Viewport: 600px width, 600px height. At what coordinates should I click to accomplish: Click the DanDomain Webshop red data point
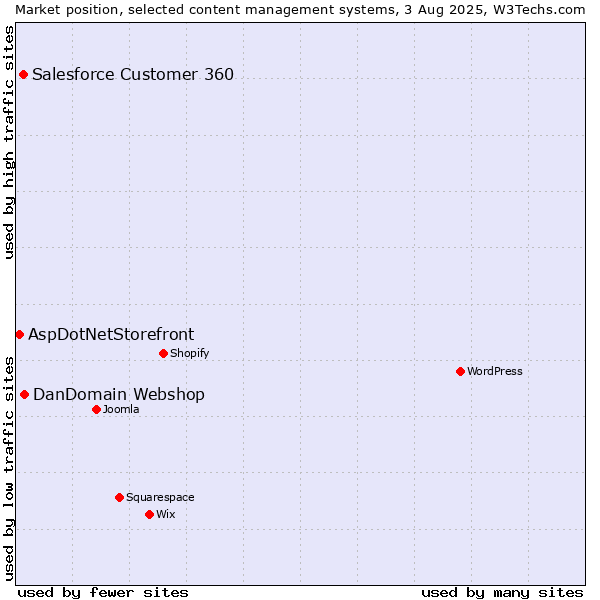tap(24, 395)
